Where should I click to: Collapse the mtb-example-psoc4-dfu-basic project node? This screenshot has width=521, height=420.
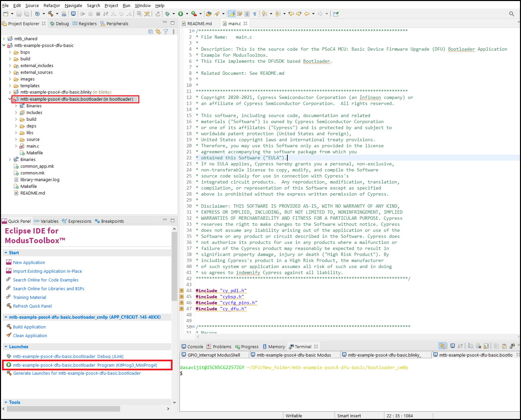[x=4, y=45]
